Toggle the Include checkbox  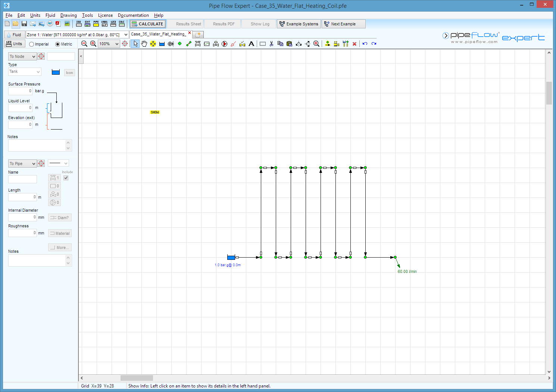(66, 178)
